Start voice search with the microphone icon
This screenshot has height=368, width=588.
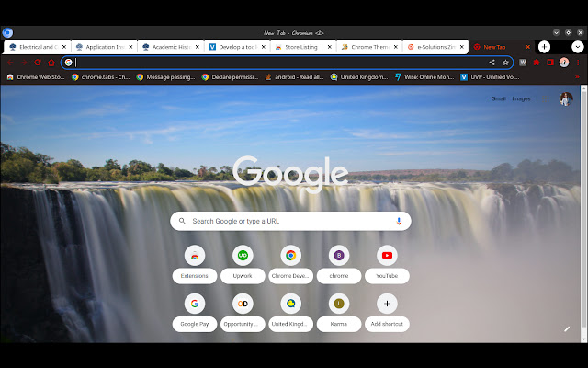(x=399, y=221)
